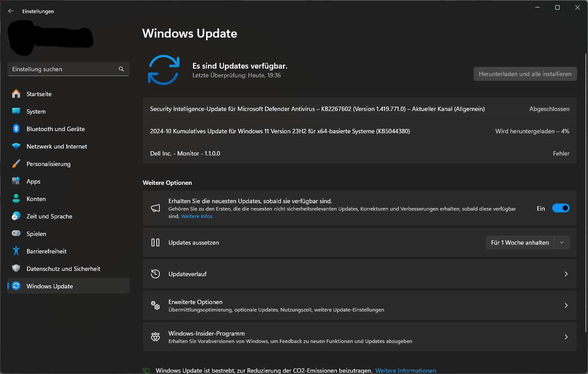Viewport: 588px width, 374px height.
Task: Click the KB5044380 cumulative update row
Action: [x=360, y=131]
